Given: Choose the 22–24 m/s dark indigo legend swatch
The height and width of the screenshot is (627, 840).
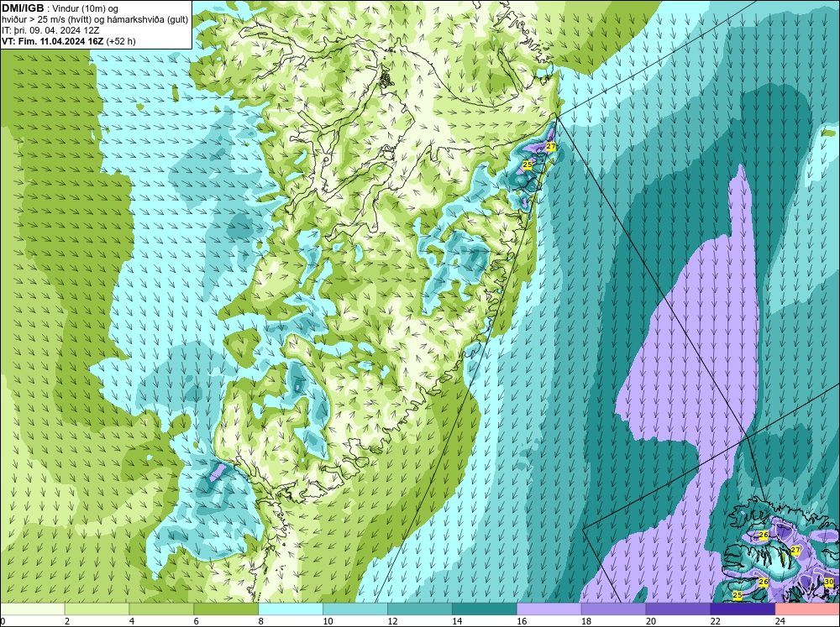Looking at the screenshot, I should click(743, 609).
